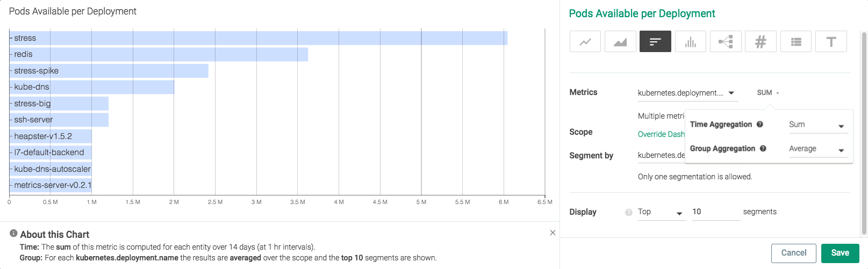Select the table view icon

pyautogui.click(x=796, y=41)
